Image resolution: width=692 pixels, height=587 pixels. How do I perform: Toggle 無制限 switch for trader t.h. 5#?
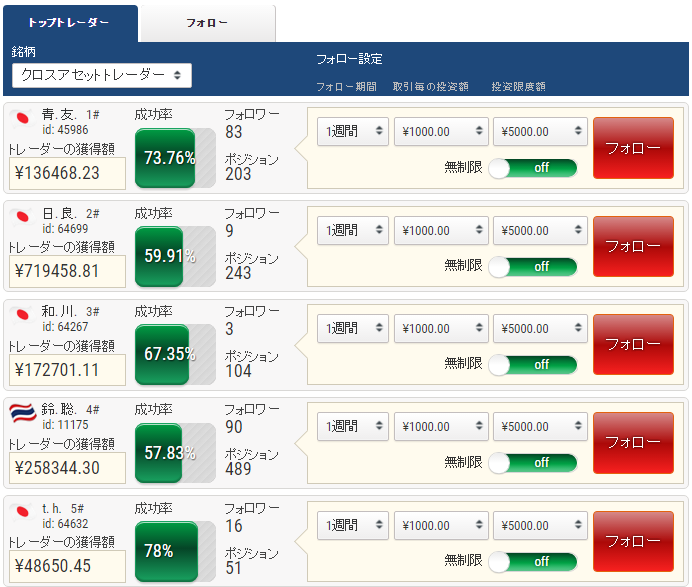[x=533, y=562]
